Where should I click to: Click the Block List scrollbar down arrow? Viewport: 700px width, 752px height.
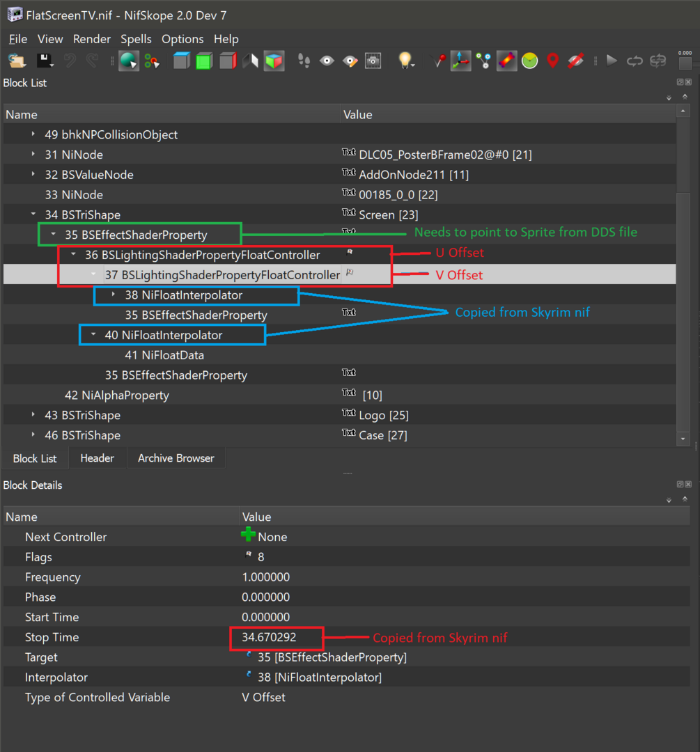(683, 439)
